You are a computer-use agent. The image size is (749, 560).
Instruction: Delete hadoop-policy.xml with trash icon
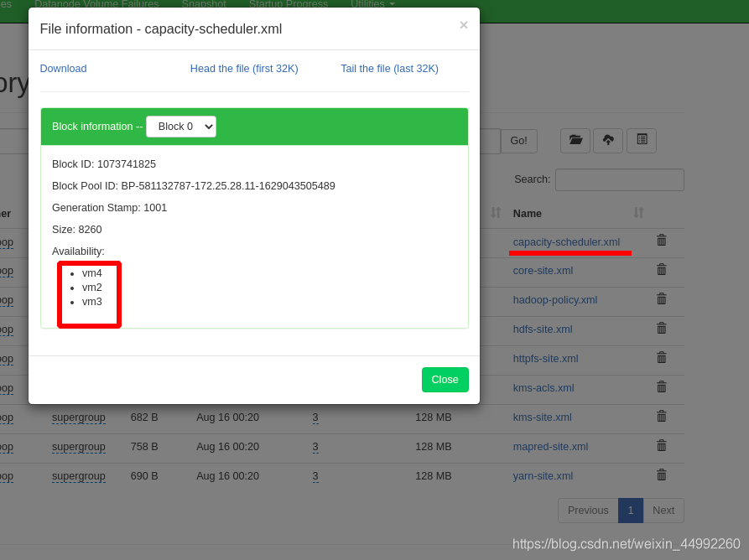pos(662,298)
